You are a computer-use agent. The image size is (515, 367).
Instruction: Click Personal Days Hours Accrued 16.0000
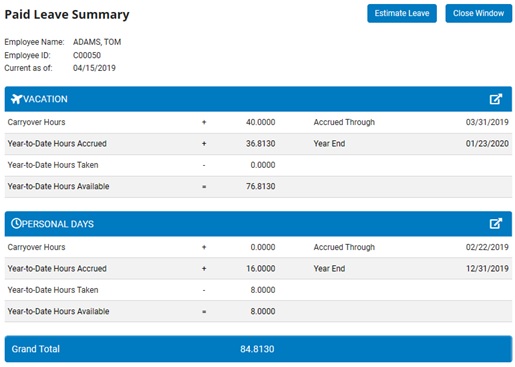click(261, 269)
